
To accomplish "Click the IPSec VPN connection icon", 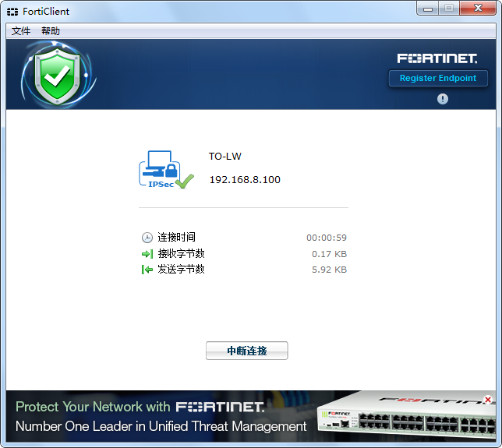I will click(x=166, y=170).
